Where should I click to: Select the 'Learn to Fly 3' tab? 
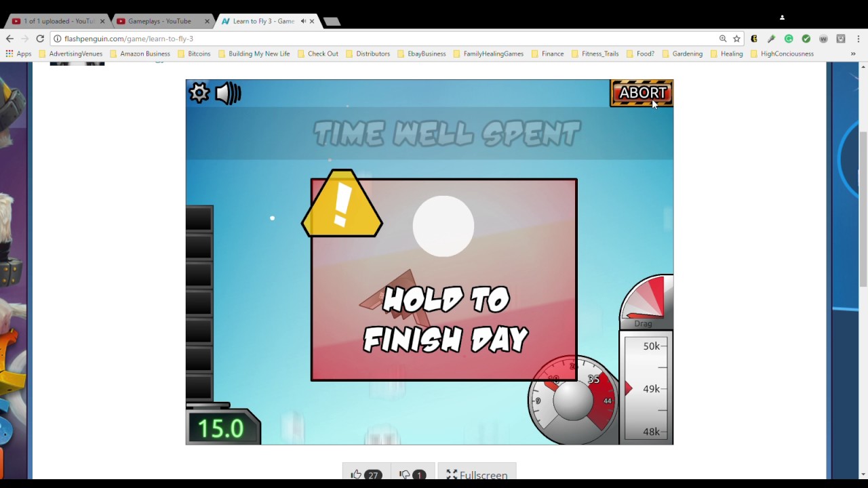pos(267,21)
